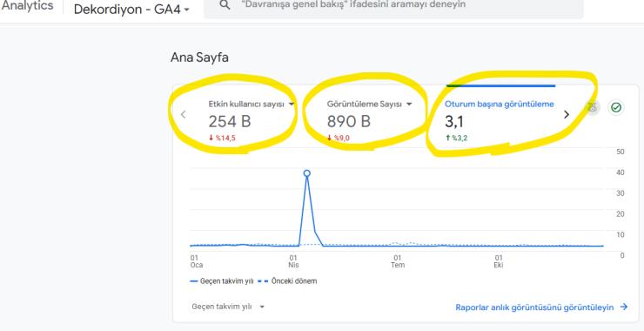Click the previous metric left chevron
The height and width of the screenshot is (331, 644).
[183, 115]
